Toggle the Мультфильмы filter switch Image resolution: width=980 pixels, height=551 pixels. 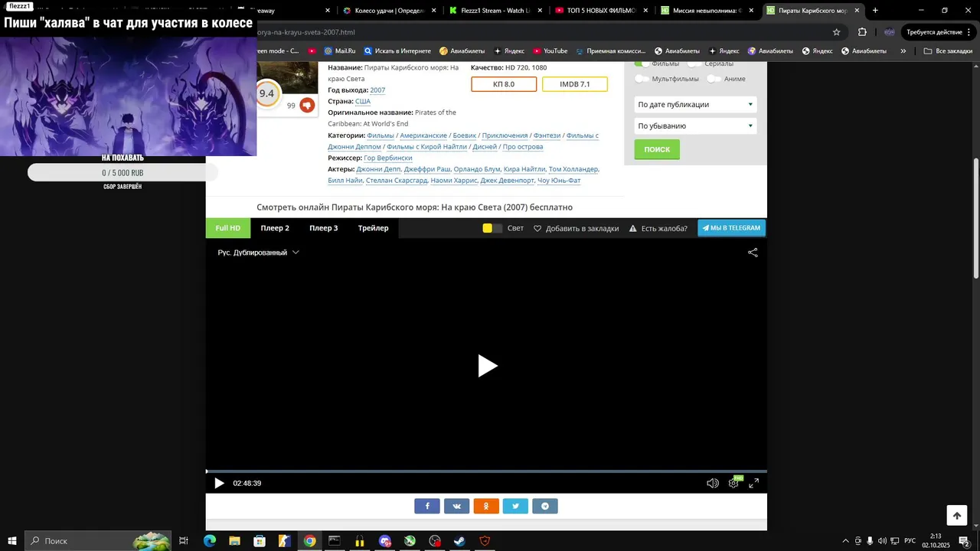click(642, 79)
